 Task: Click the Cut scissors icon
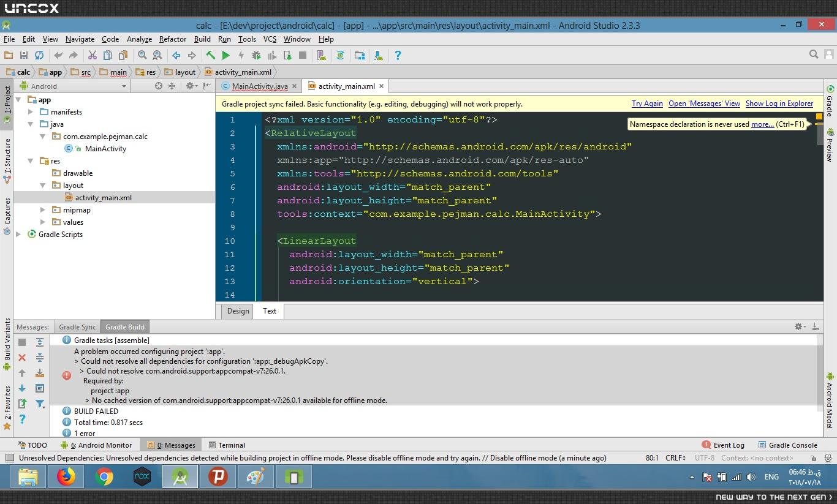coord(93,55)
